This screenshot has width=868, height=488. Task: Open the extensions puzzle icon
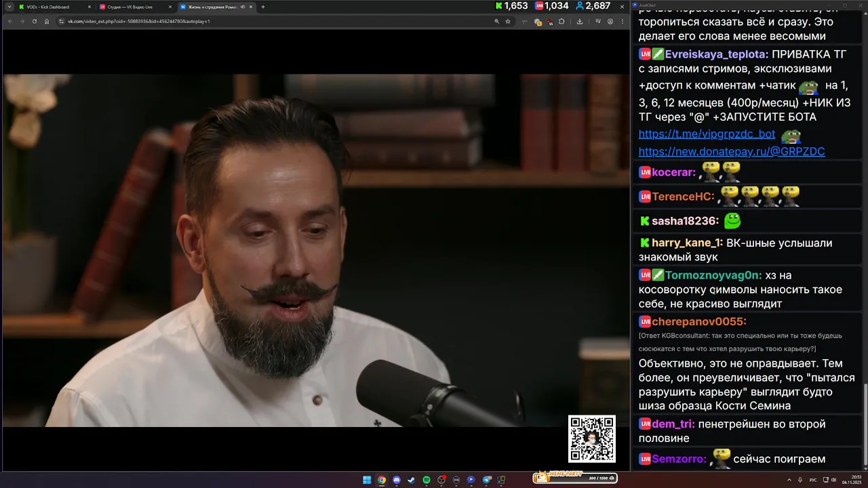[x=561, y=21]
